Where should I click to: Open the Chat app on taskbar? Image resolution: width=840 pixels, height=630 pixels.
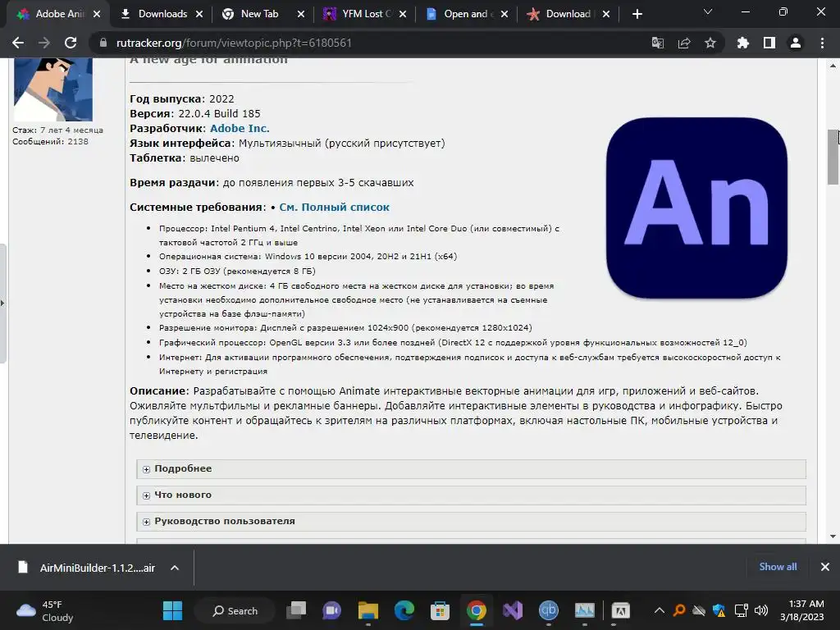coord(331,610)
